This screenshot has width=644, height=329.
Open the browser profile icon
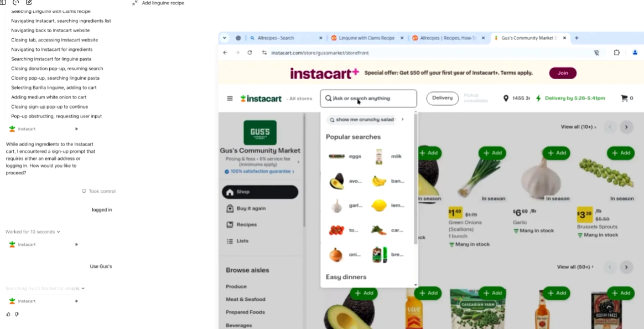point(635,53)
